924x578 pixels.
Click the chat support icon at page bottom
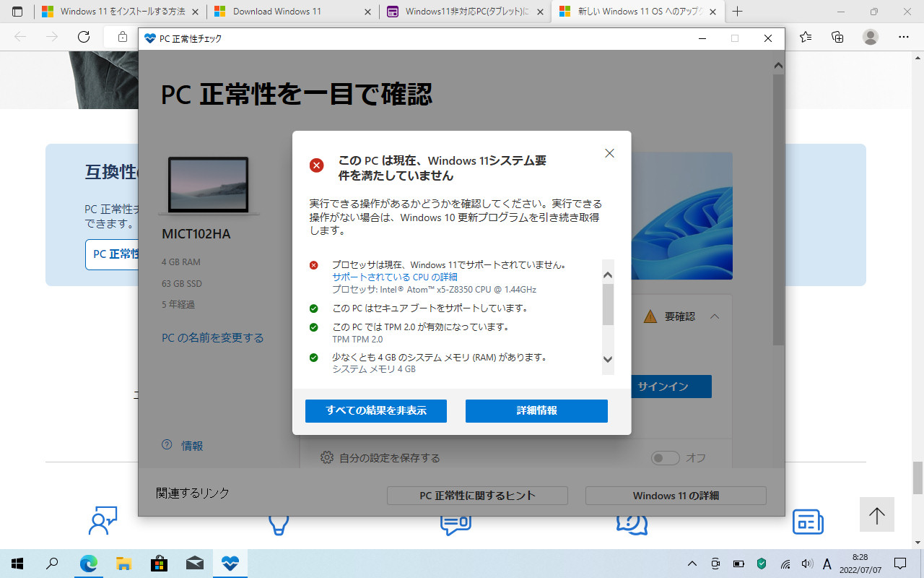click(456, 522)
